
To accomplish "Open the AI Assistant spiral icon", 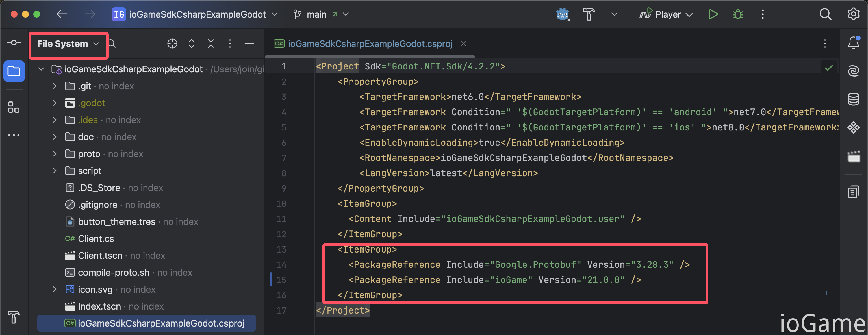I will (x=853, y=71).
